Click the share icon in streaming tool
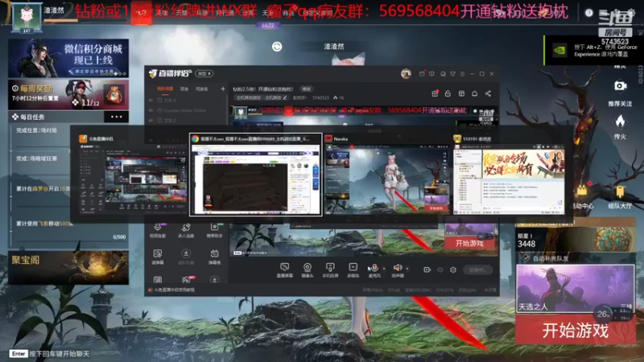 488,93
